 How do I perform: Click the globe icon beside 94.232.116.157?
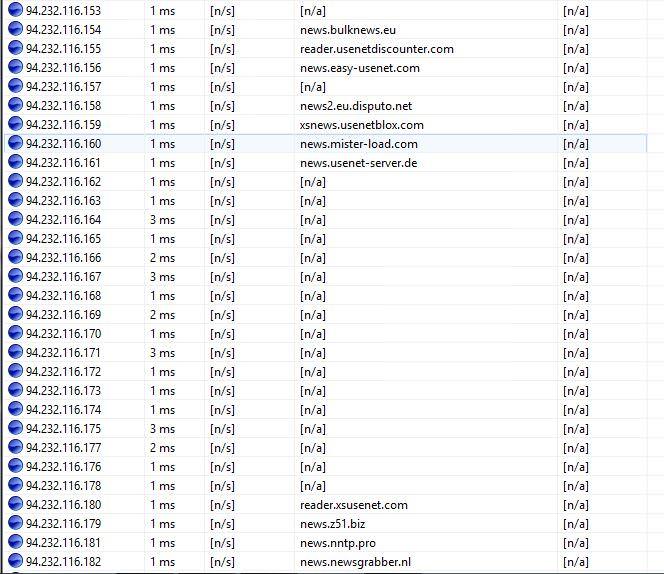click(x=15, y=86)
